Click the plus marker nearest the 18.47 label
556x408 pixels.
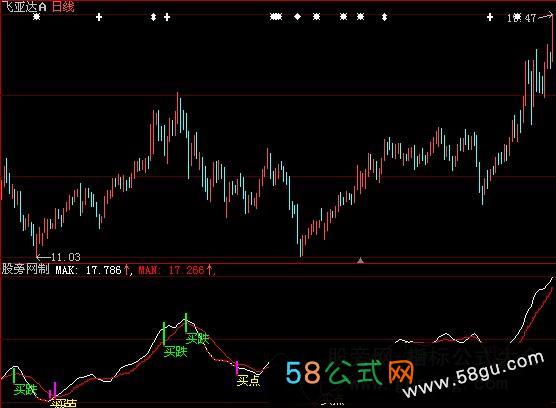click(x=490, y=17)
